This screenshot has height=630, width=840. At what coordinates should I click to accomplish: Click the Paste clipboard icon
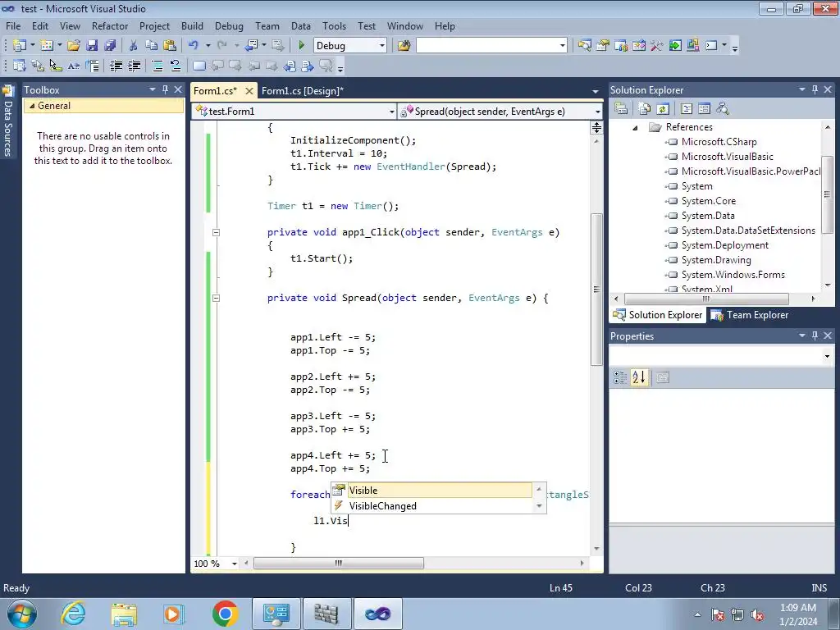[x=170, y=46]
